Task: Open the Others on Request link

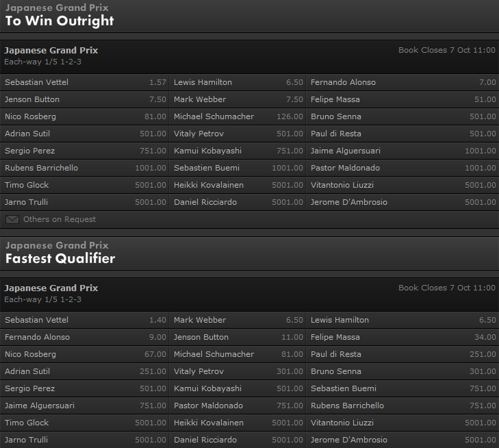Action: pos(60,219)
